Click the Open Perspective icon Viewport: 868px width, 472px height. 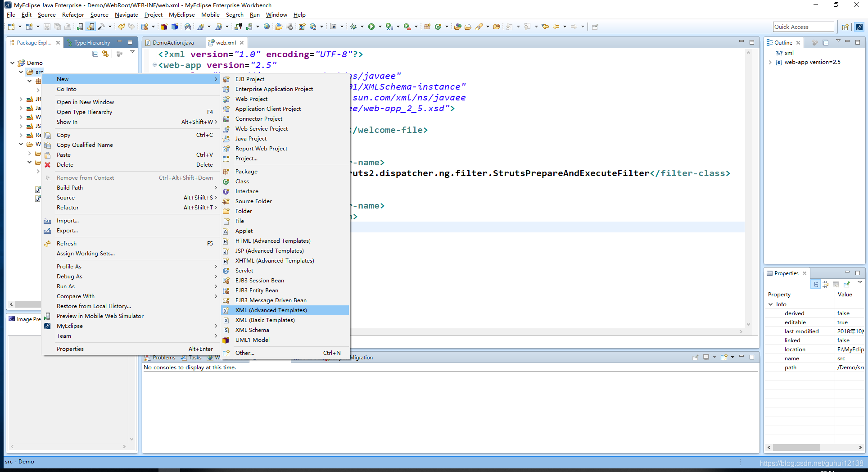coord(845,27)
